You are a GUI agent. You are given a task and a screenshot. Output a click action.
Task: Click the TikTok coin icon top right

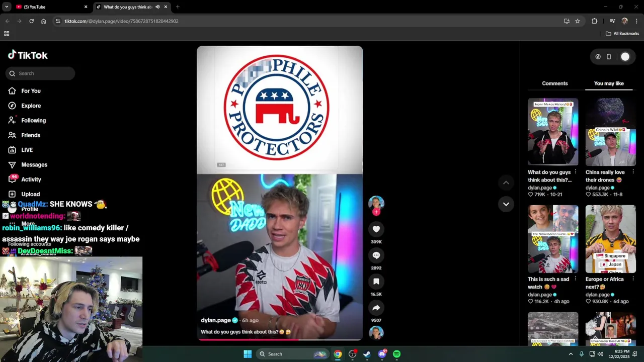[x=598, y=57]
